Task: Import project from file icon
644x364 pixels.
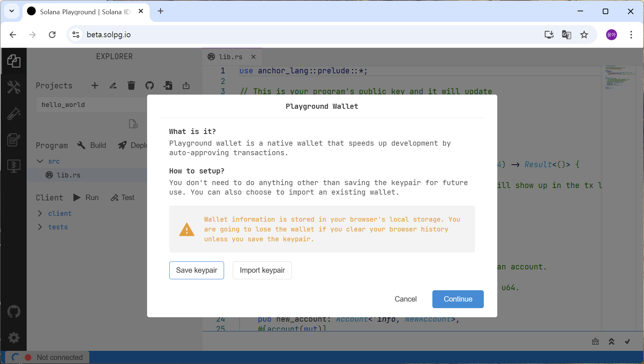Action: [x=168, y=85]
